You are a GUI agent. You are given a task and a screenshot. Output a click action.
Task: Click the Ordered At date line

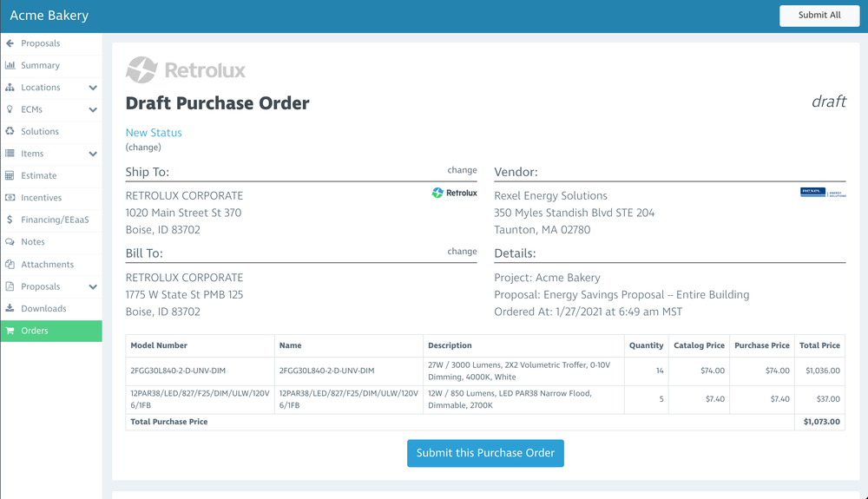(588, 312)
